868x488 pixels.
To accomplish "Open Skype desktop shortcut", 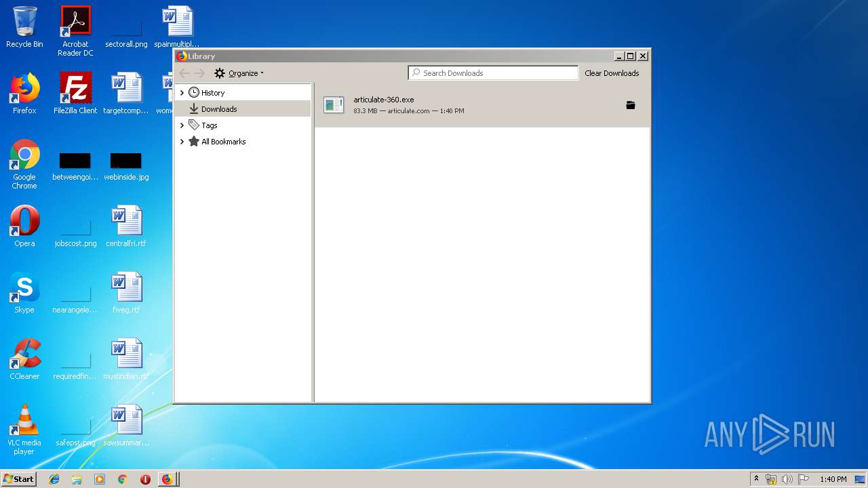I will pyautogui.click(x=24, y=293).
